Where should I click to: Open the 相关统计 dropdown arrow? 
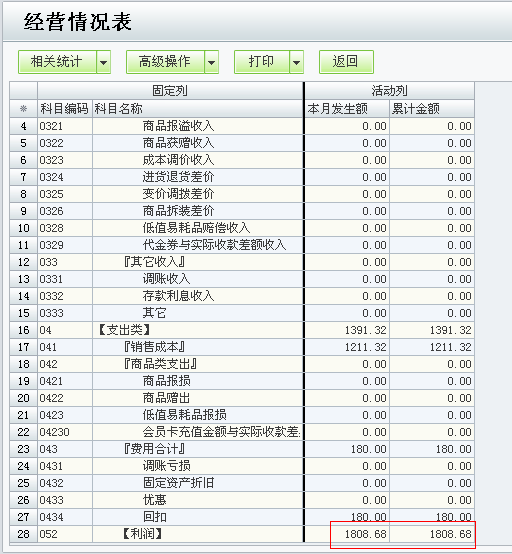104,62
